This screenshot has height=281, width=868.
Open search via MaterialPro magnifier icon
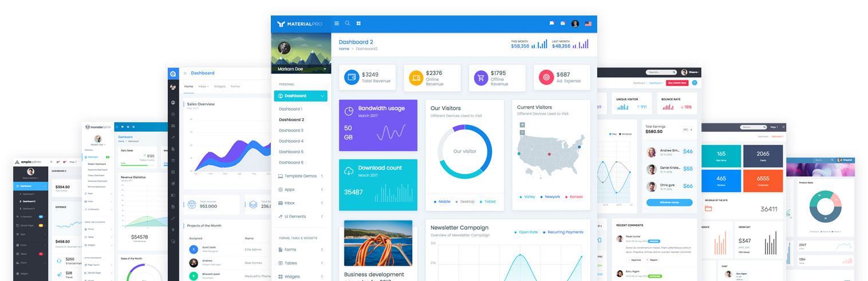pyautogui.click(x=348, y=24)
